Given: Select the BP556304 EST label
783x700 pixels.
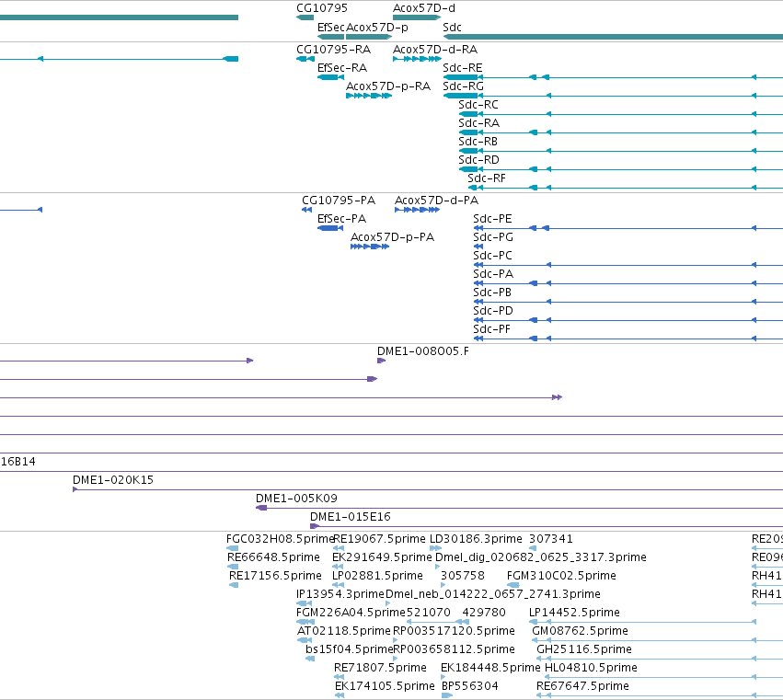Looking at the screenshot, I should click(469, 687).
